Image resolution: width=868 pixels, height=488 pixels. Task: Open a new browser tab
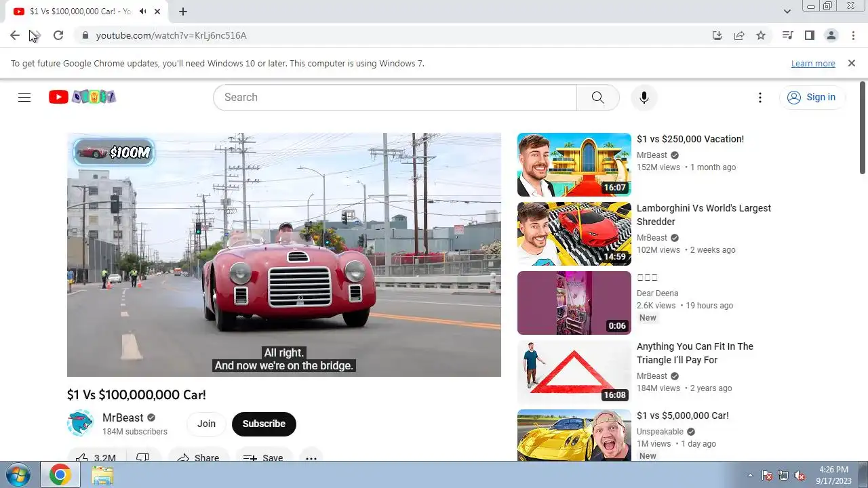(183, 12)
